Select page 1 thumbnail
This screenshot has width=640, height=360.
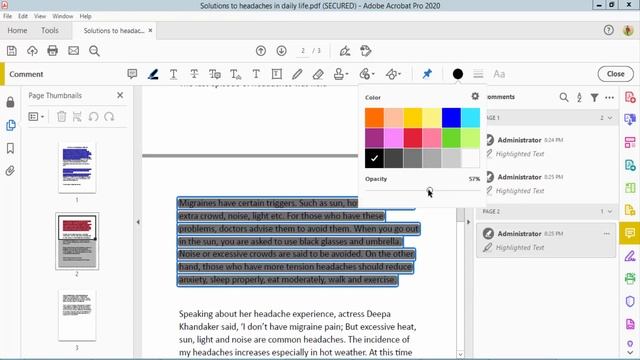tap(77, 167)
